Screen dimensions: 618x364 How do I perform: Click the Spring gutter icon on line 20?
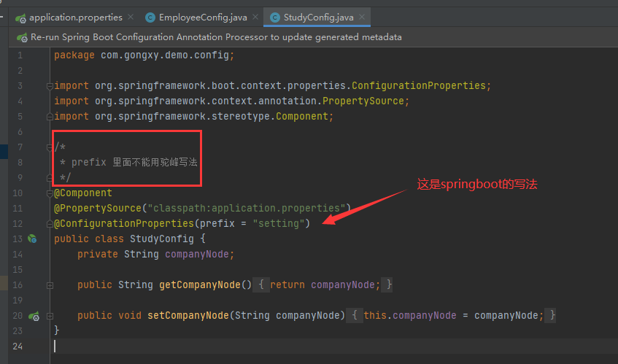[34, 316]
